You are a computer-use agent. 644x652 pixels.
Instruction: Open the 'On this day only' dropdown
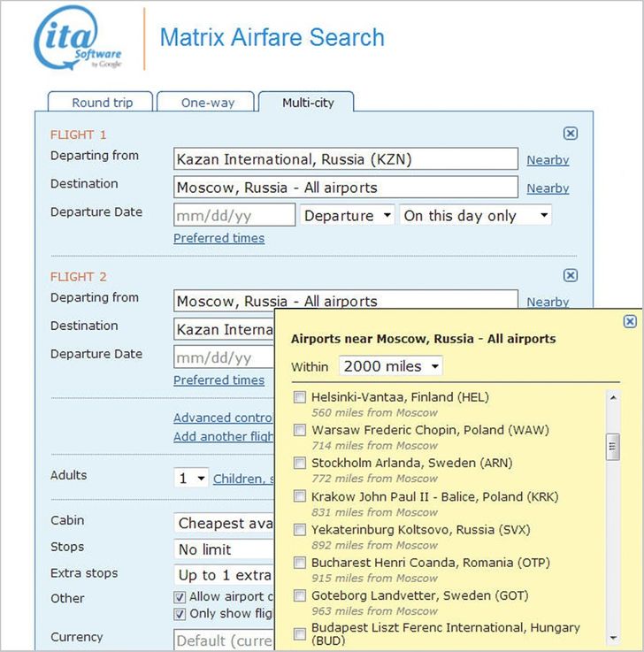tap(475, 215)
